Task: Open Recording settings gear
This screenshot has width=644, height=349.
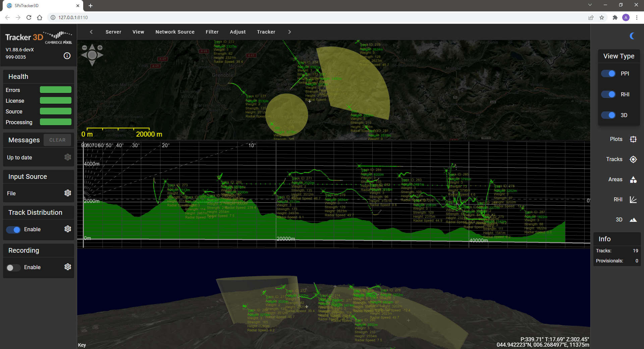Action: pyautogui.click(x=68, y=267)
